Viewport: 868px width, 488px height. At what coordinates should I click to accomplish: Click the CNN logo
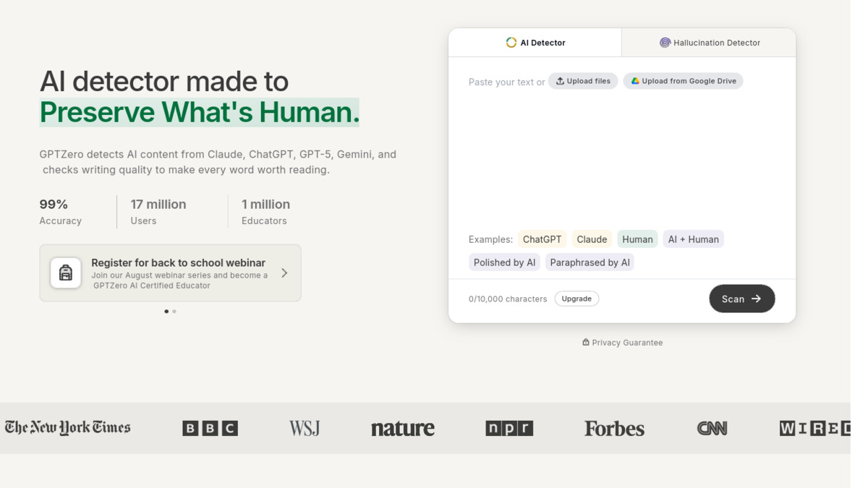712,429
